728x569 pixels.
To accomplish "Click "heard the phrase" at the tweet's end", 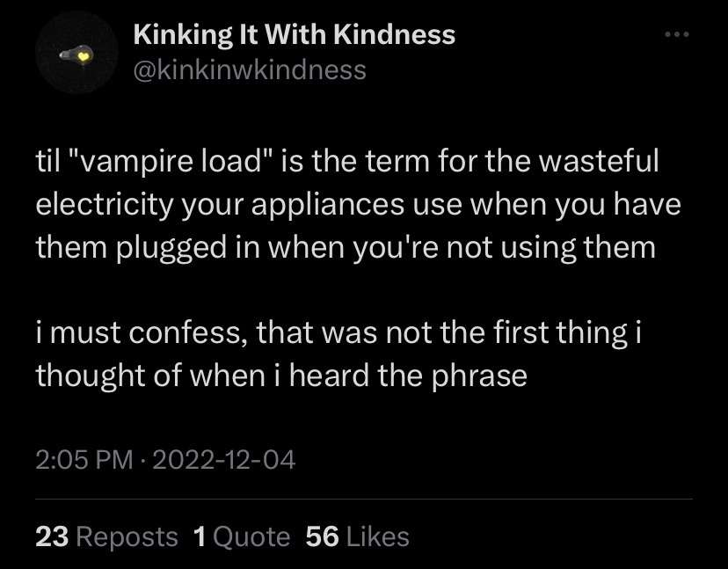I will [x=408, y=376].
